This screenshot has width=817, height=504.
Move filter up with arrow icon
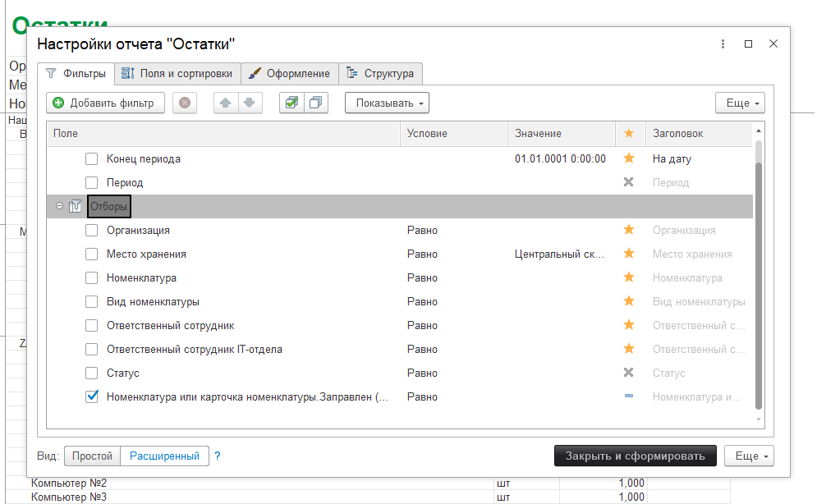pyautogui.click(x=226, y=103)
